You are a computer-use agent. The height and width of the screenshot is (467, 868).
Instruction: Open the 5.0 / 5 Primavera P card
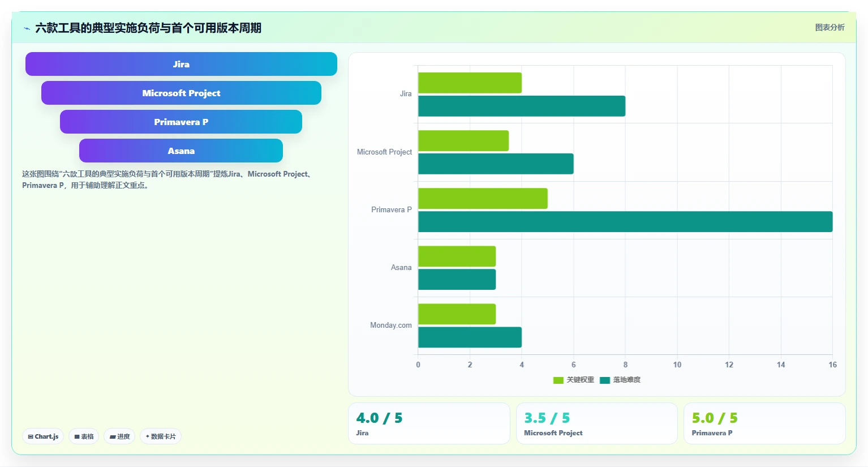764,423
